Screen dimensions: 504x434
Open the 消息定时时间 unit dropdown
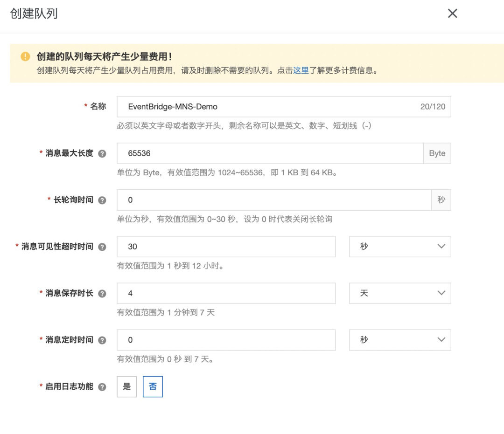[400, 340]
